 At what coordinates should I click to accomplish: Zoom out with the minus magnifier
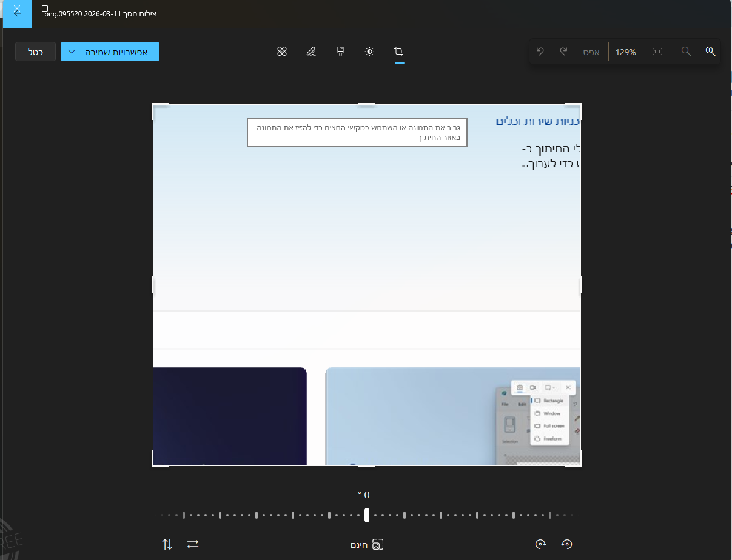[x=687, y=52]
